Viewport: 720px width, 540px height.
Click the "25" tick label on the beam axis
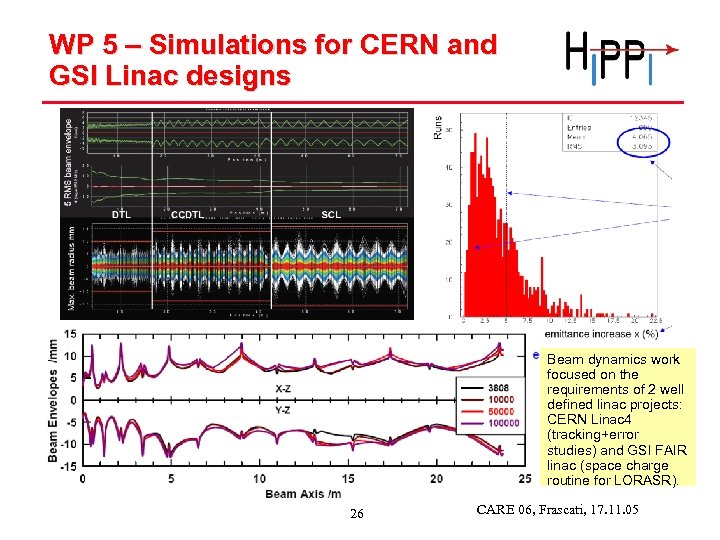525,478
